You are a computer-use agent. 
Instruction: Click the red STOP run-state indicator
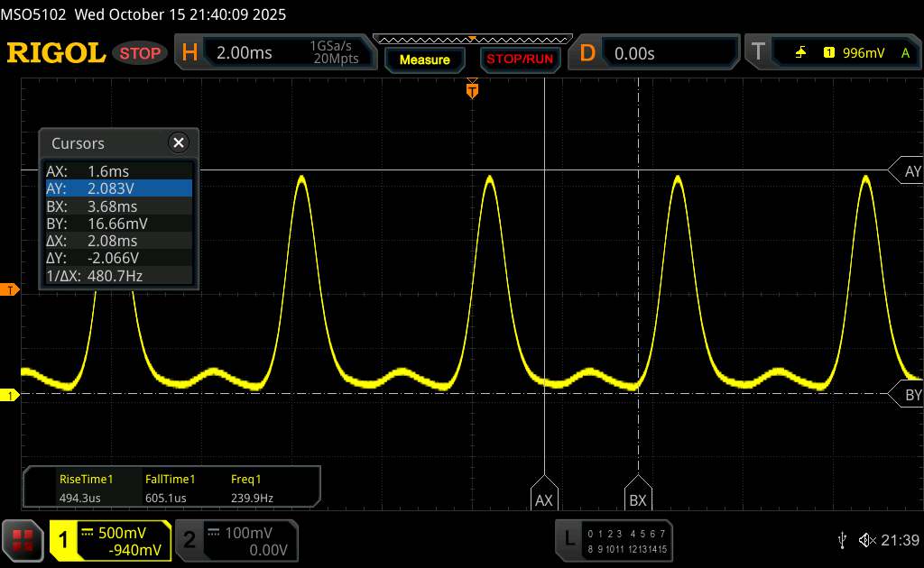tap(141, 53)
